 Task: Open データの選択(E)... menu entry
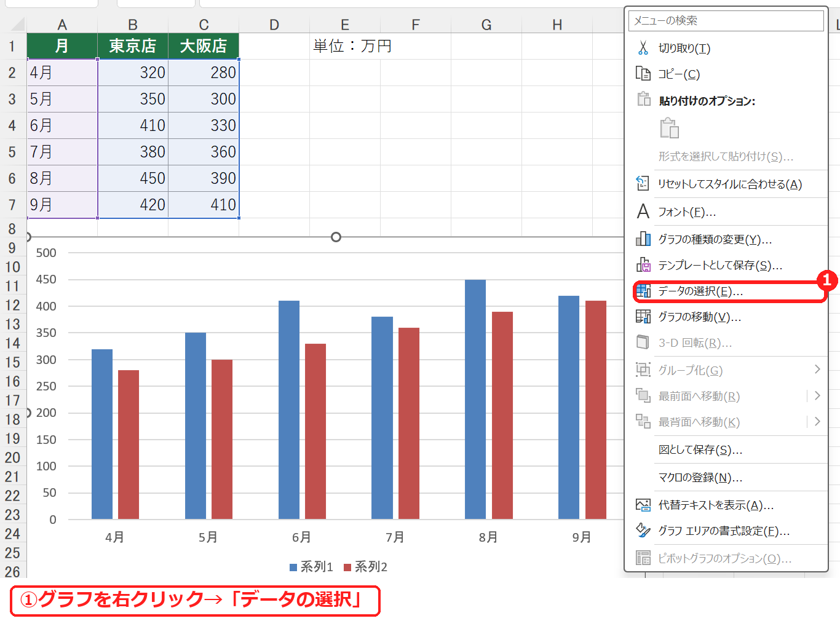(726, 291)
